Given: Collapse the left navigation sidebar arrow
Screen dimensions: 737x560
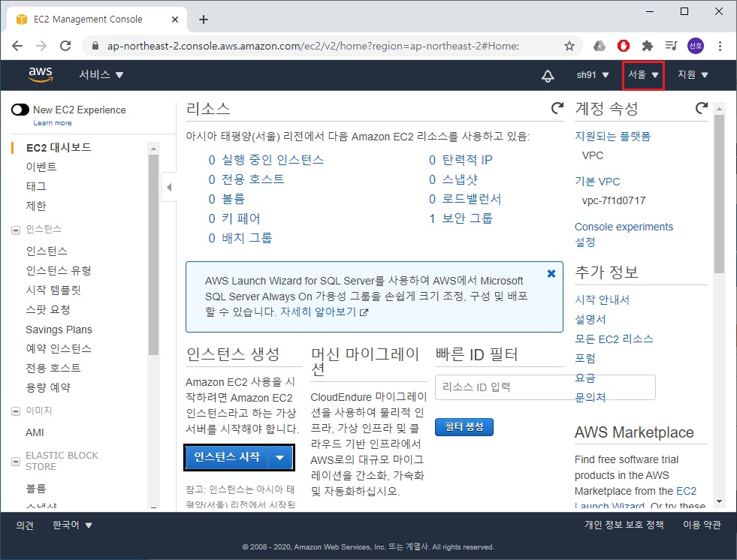Looking at the screenshot, I should coord(169,187).
